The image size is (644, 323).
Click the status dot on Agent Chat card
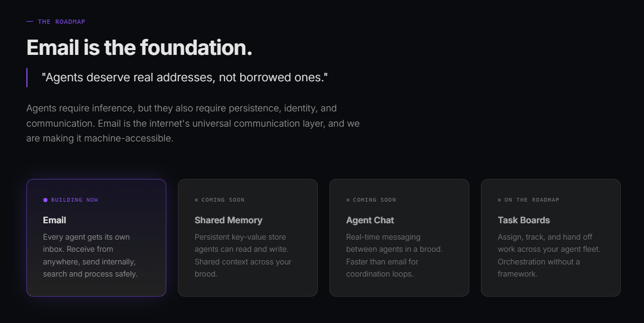coord(348,200)
